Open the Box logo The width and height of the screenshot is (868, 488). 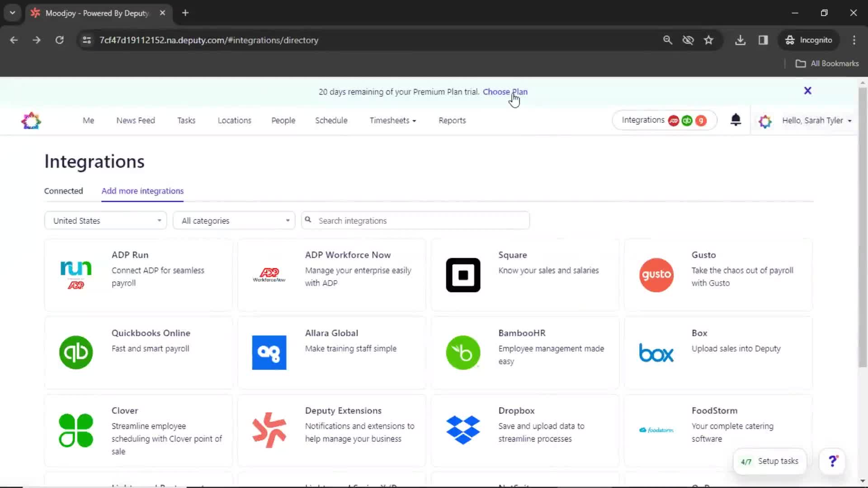pos(656,353)
